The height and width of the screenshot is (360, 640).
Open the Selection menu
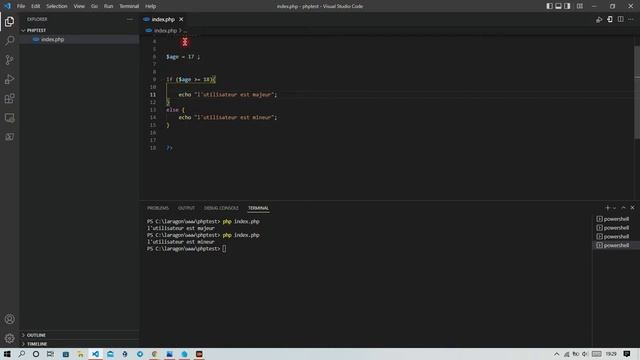(x=57, y=6)
